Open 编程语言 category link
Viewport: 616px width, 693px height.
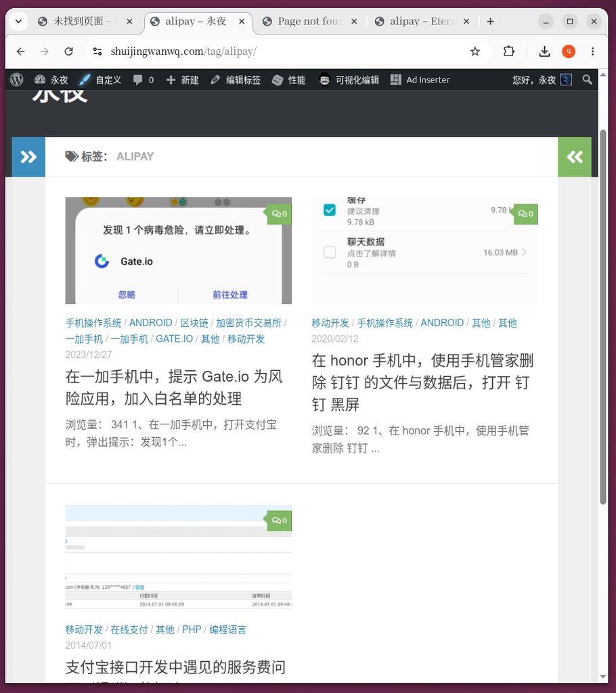227,630
